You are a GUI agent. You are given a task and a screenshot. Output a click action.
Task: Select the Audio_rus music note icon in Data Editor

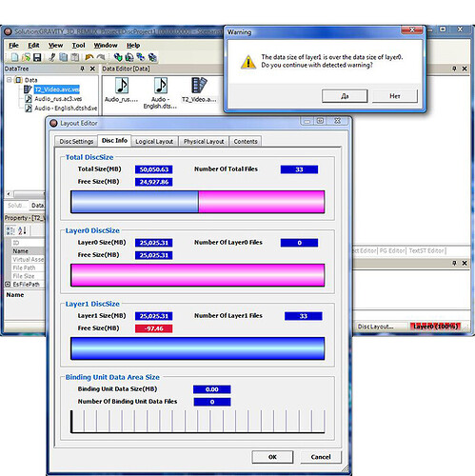pos(122,86)
